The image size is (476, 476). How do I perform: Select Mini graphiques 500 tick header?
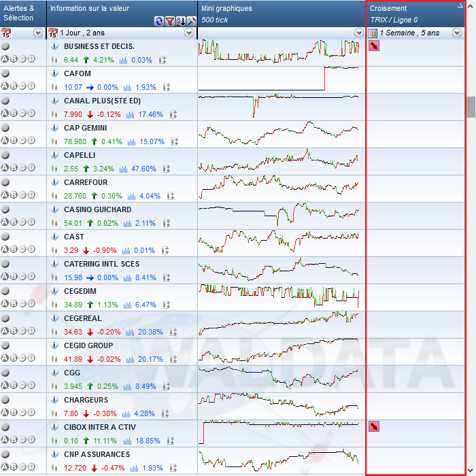tap(282, 14)
